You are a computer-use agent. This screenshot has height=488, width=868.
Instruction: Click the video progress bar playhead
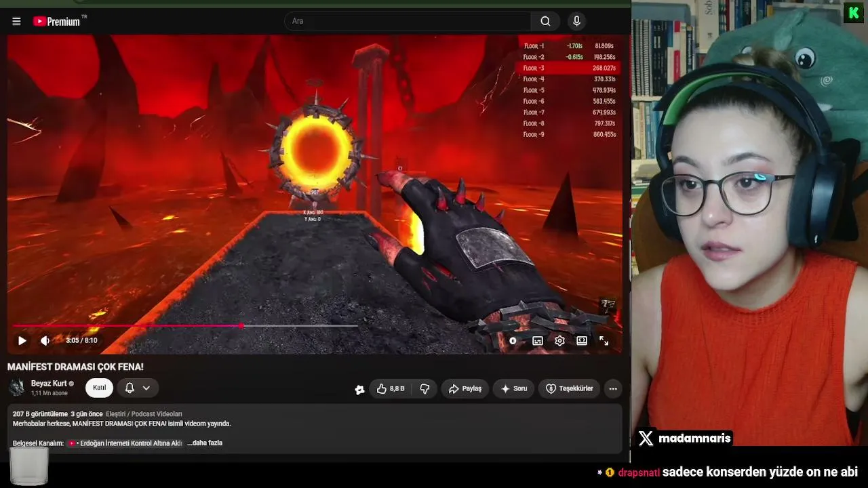pyautogui.click(x=241, y=326)
